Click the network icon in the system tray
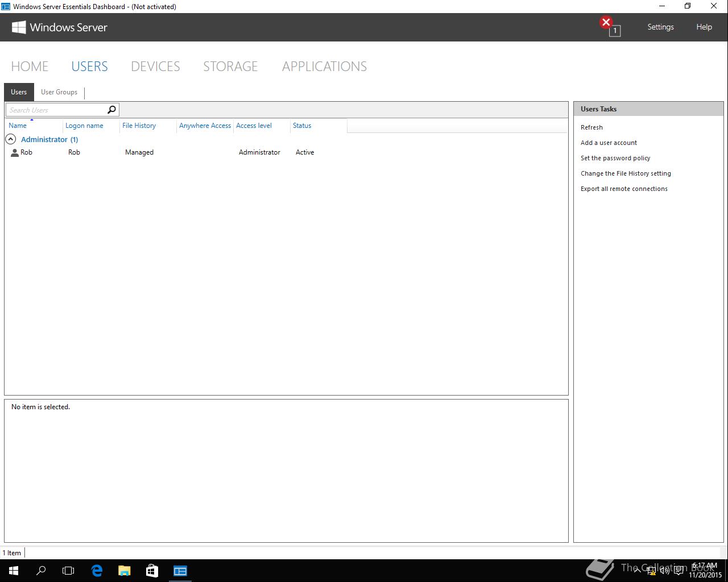The image size is (728, 582). click(x=651, y=571)
